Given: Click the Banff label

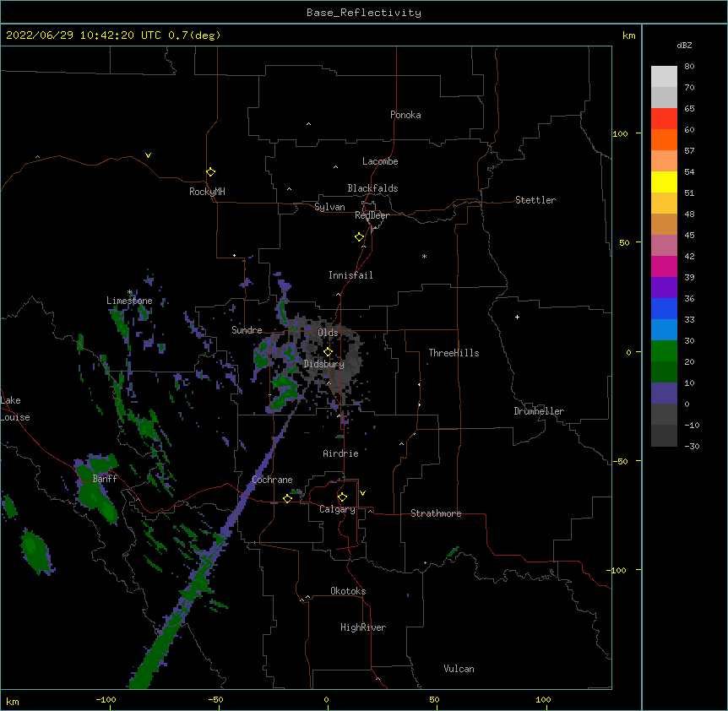Looking at the screenshot, I should click(x=105, y=479).
